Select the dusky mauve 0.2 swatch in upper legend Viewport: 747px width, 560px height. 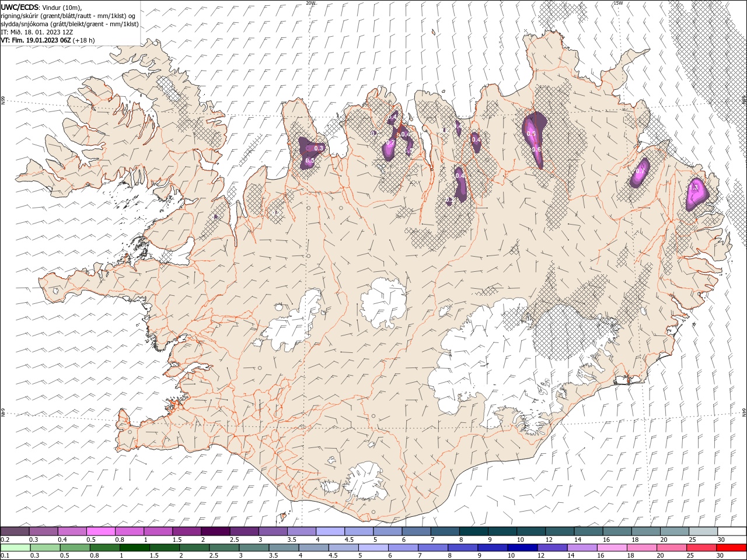[x=15, y=531]
